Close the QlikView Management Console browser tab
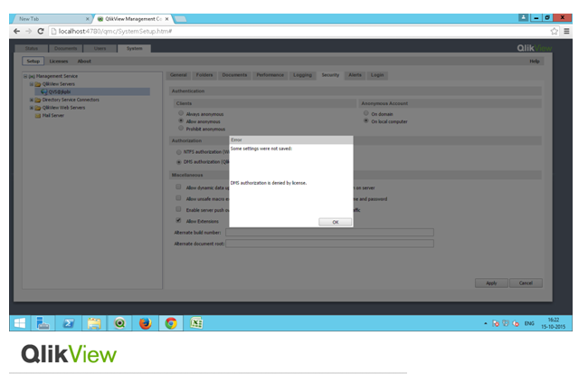 coord(166,19)
